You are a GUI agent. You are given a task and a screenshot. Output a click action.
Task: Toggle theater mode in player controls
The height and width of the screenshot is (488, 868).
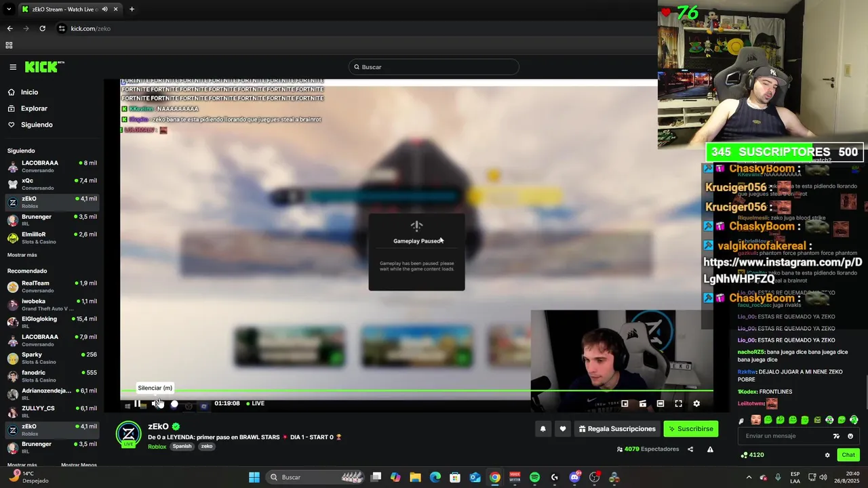point(660,403)
